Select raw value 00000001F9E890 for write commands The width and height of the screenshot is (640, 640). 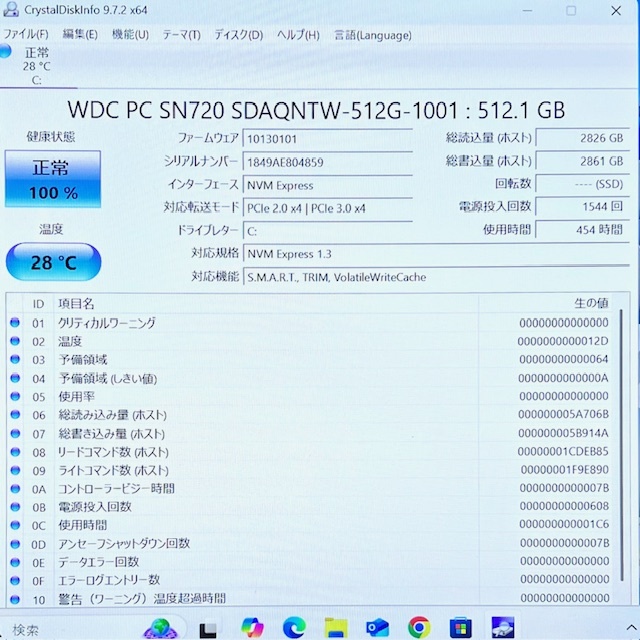[565, 470]
